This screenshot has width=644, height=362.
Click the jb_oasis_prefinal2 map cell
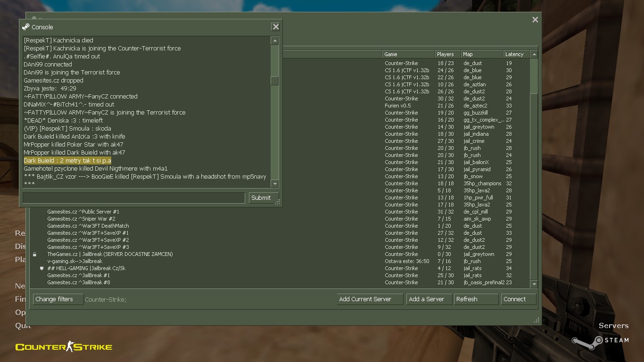click(484, 282)
